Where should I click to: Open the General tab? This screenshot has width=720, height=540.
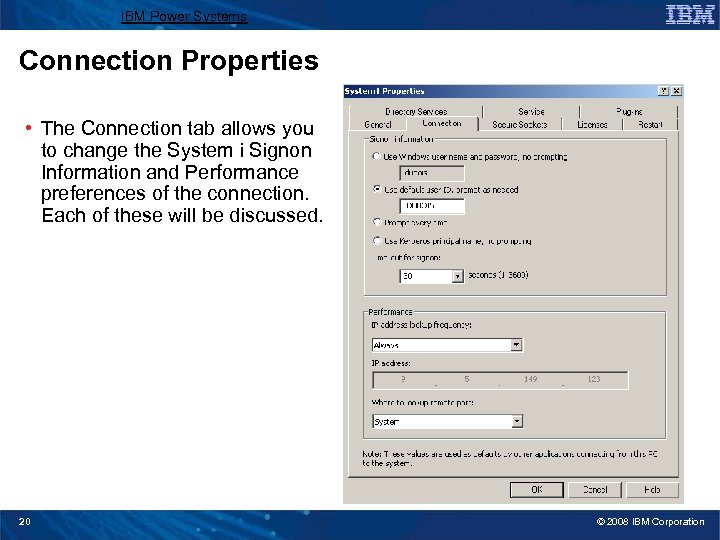(377, 124)
